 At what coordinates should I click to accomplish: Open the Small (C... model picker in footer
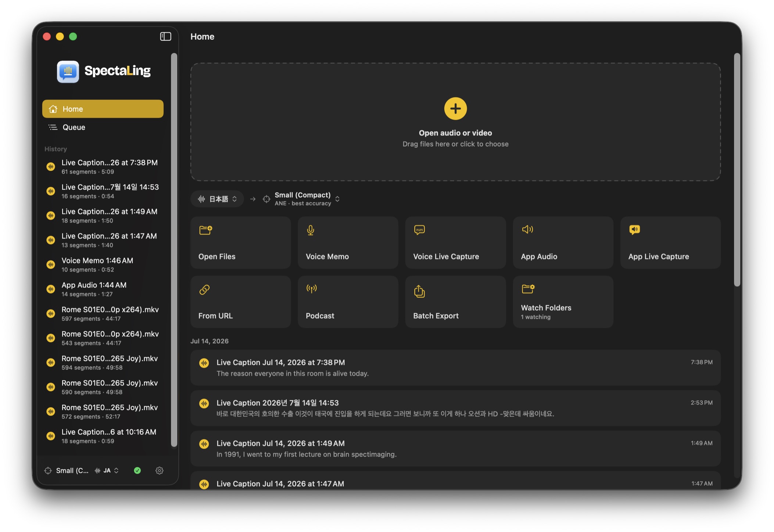67,470
